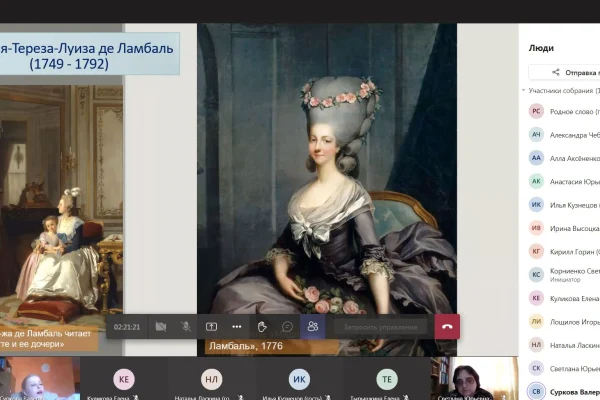Hang up with the red phone button
Image resolution: width=600 pixels, height=400 pixels.
click(447, 327)
